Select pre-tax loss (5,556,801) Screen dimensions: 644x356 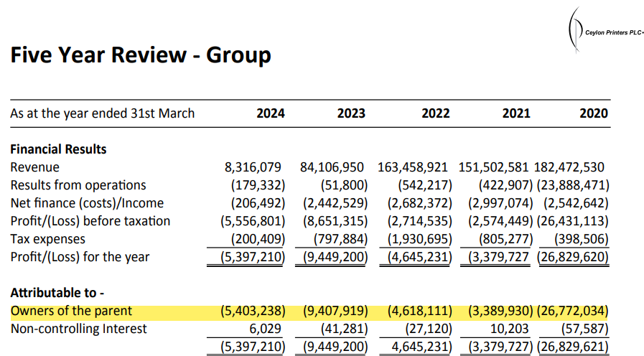point(253,221)
